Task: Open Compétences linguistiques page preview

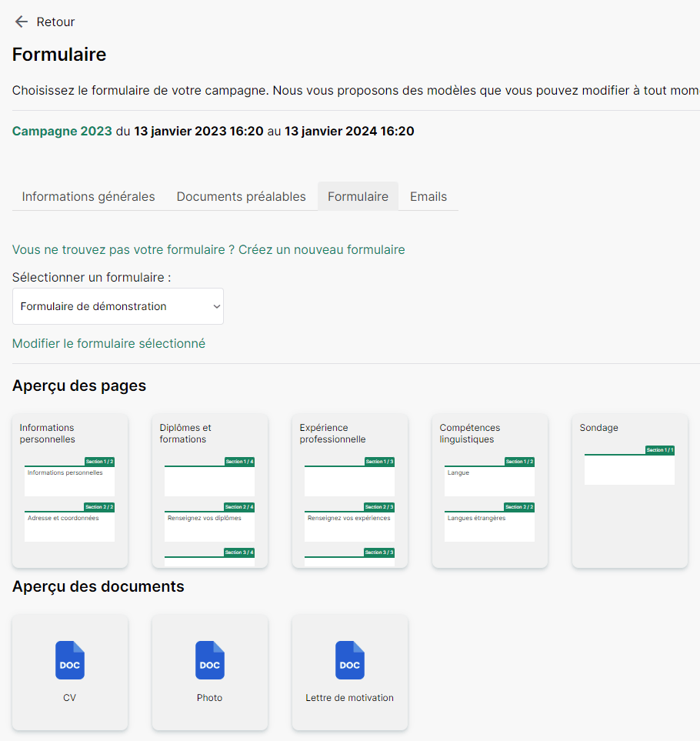Action: point(490,491)
